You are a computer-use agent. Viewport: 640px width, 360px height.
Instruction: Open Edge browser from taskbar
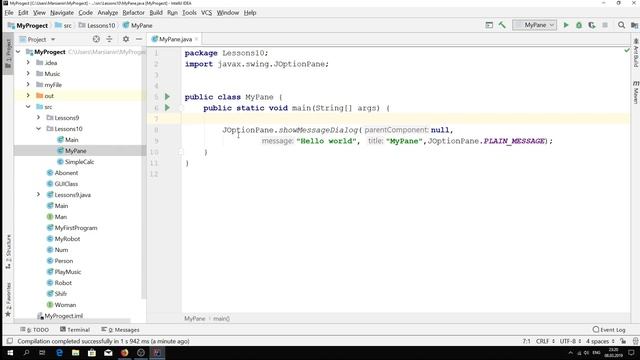(59, 353)
